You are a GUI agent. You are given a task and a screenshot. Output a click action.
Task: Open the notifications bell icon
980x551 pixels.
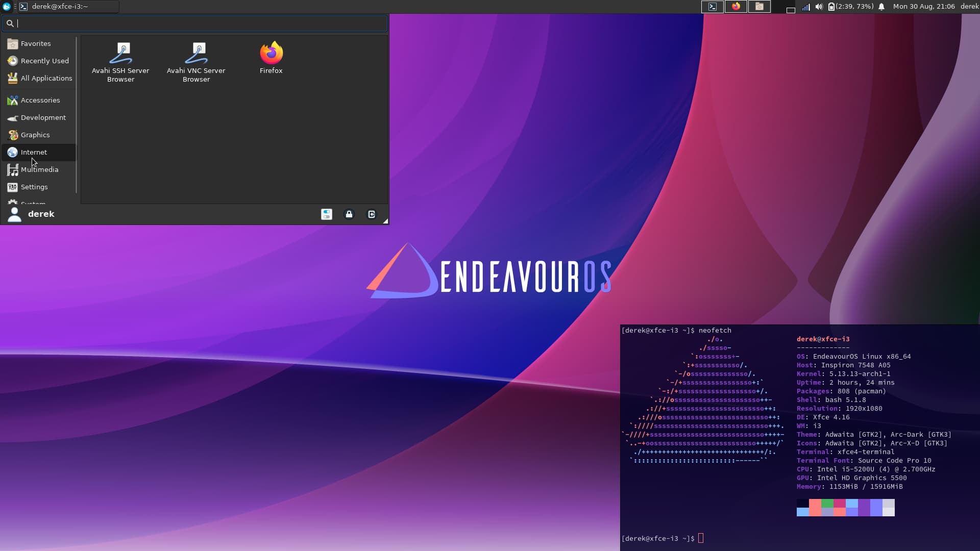881,7
